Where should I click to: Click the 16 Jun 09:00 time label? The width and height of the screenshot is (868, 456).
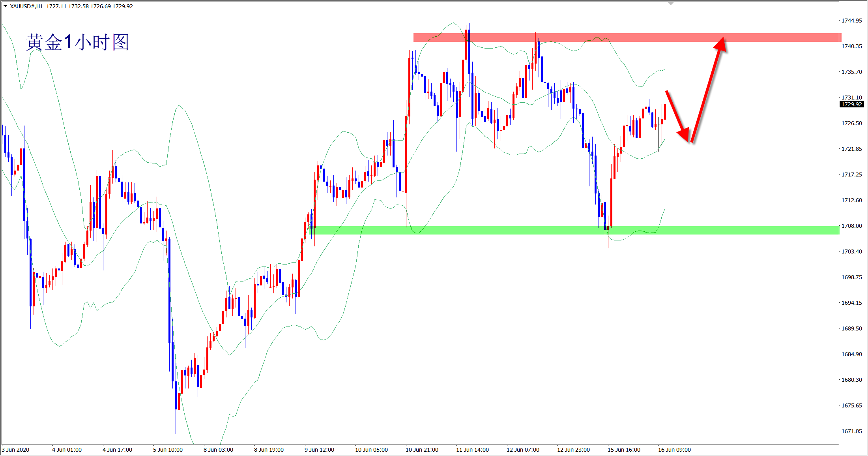(674, 450)
